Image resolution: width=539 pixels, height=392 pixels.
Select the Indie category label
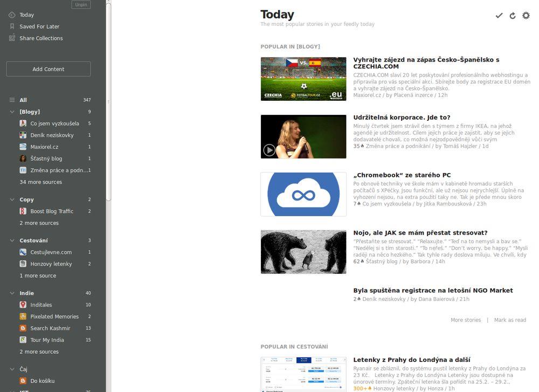(x=26, y=293)
